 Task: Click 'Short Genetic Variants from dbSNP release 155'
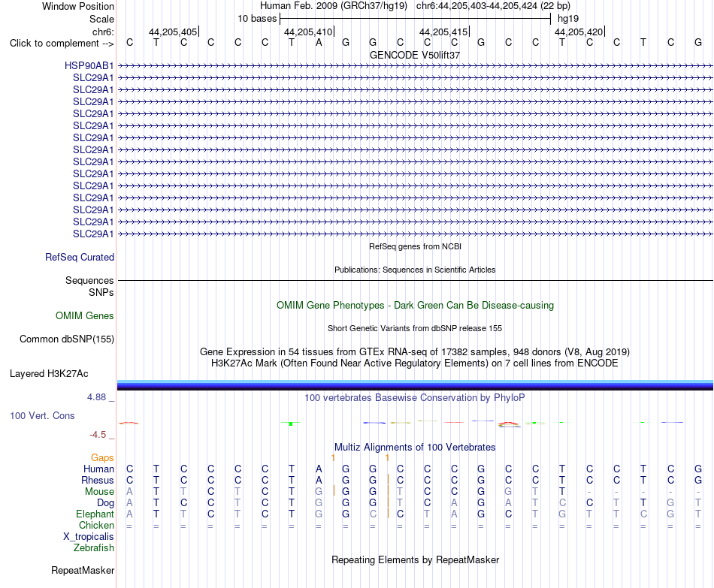click(415, 329)
